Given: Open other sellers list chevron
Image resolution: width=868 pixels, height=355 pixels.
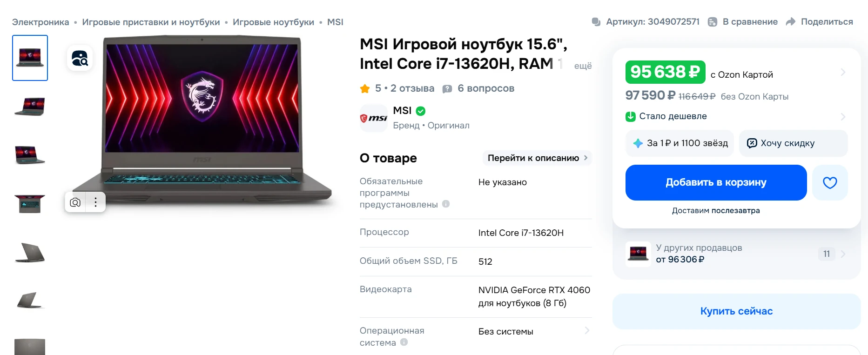Looking at the screenshot, I should coord(843,254).
